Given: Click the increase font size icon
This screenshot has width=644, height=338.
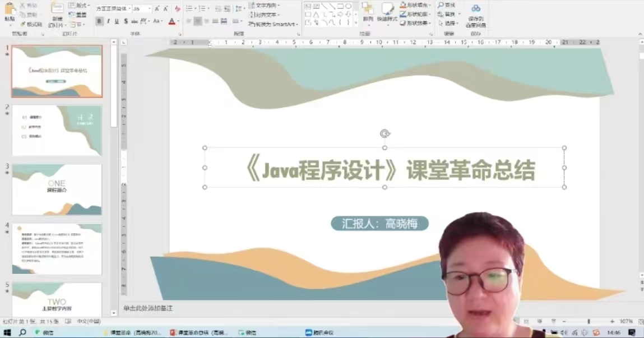Looking at the screenshot, I should point(157,9).
